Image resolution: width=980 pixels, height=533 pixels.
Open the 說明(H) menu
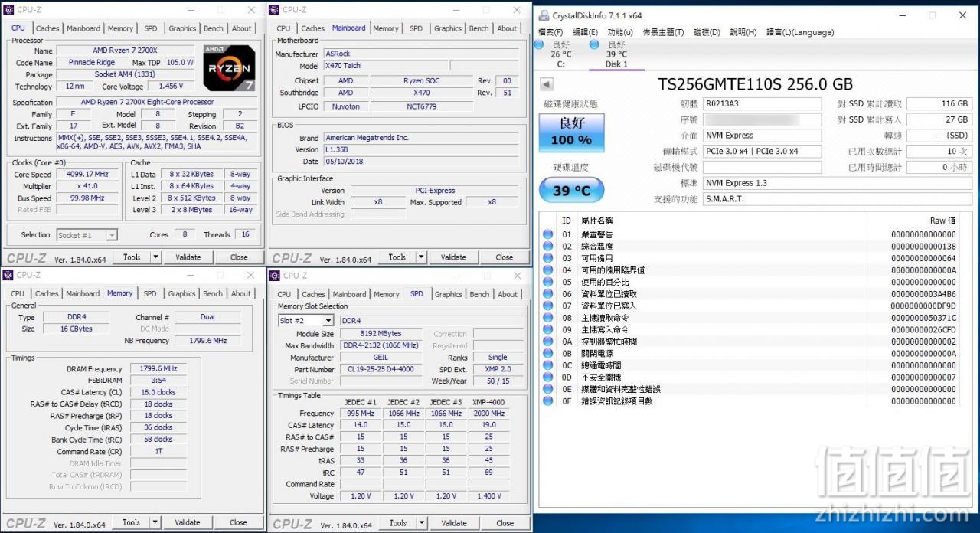[x=743, y=32]
